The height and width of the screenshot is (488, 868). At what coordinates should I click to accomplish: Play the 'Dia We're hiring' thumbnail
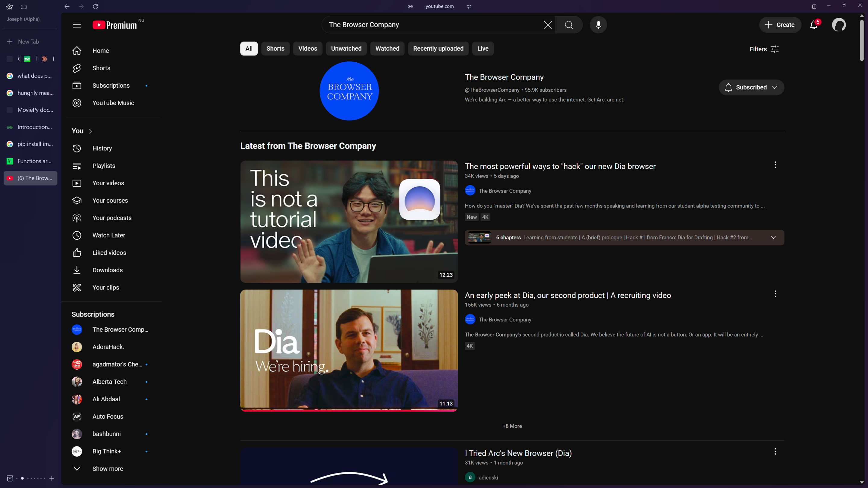[x=349, y=351]
